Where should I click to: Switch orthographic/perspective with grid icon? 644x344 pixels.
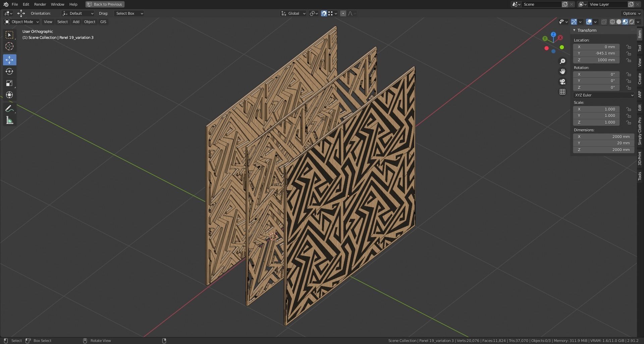tap(562, 92)
